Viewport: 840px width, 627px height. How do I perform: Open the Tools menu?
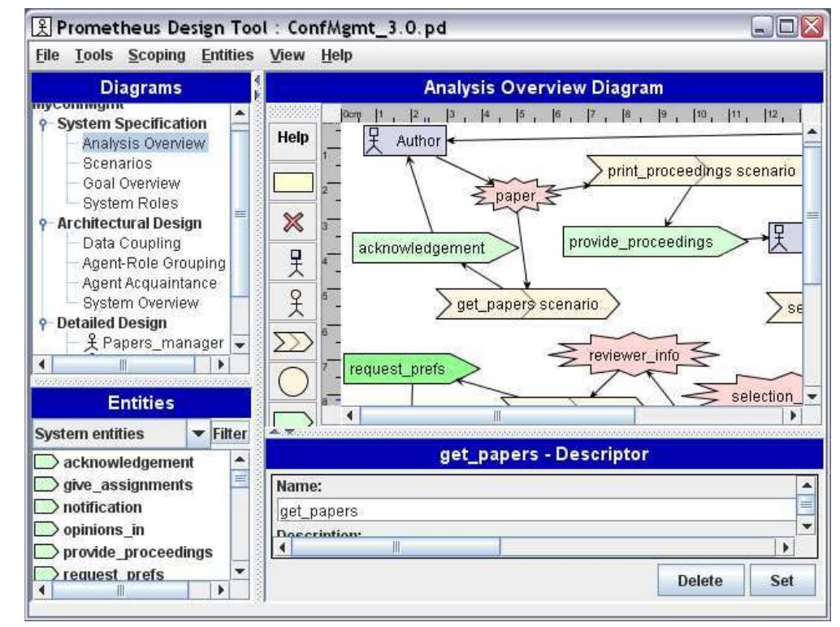click(x=93, y=55)
